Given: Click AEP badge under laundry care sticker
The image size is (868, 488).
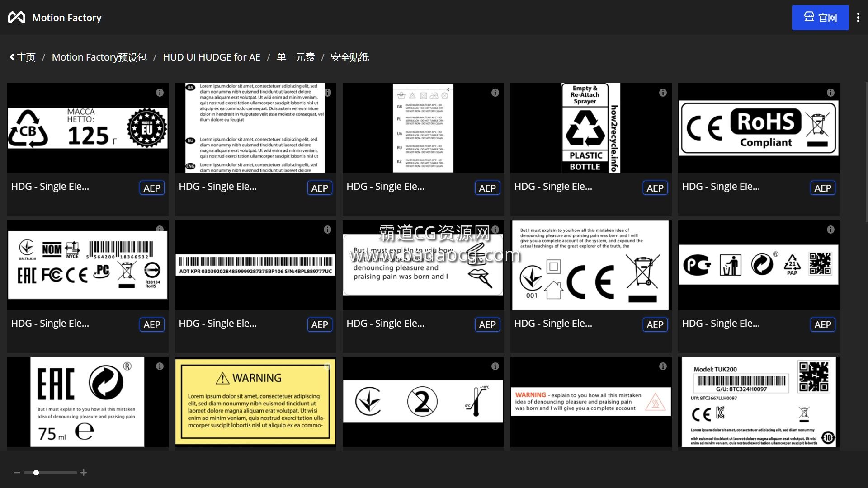Looking at the screenshot, I should click(x=487, y=188).
